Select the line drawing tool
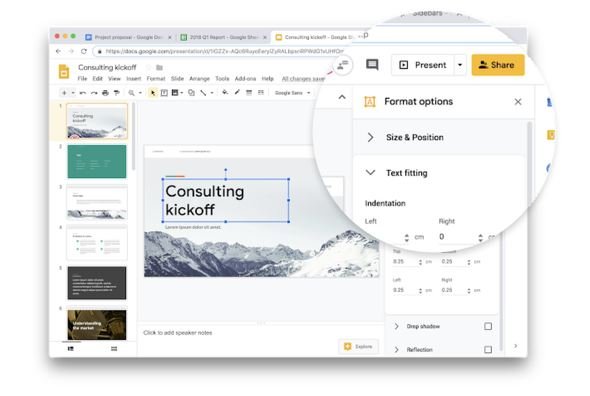Screen dimensions: 590x396 point(203,93)
